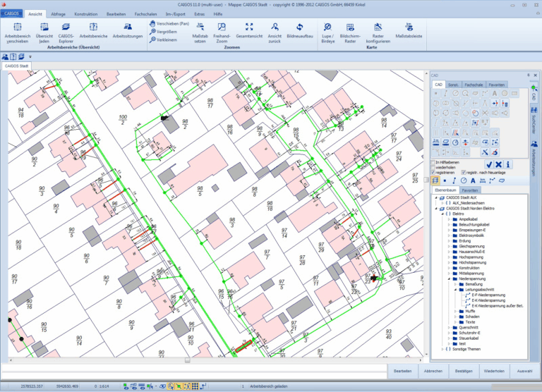Click Gesamtansicht to show full map
542x392 pixels.
(248, 28)
